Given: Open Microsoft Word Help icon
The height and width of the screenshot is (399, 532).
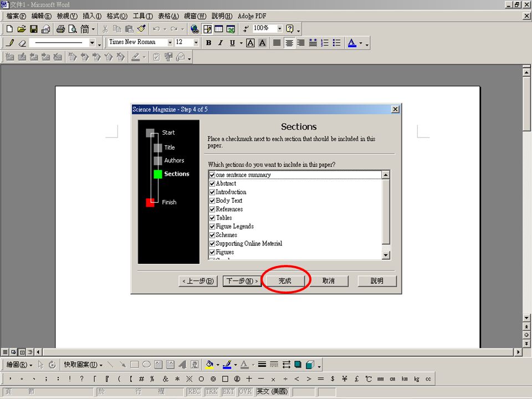Looking at the screenshot, I should click(x=290, y=29).
